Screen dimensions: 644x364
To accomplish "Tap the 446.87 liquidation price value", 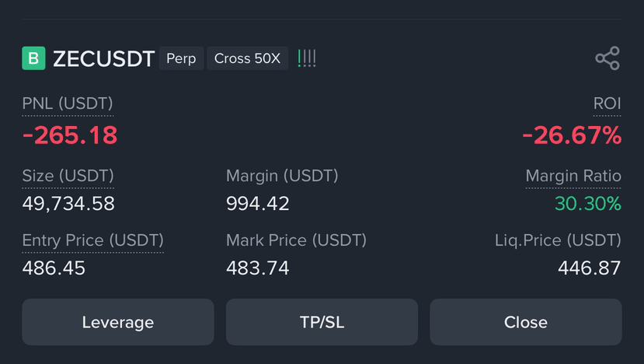I will 590,268.
